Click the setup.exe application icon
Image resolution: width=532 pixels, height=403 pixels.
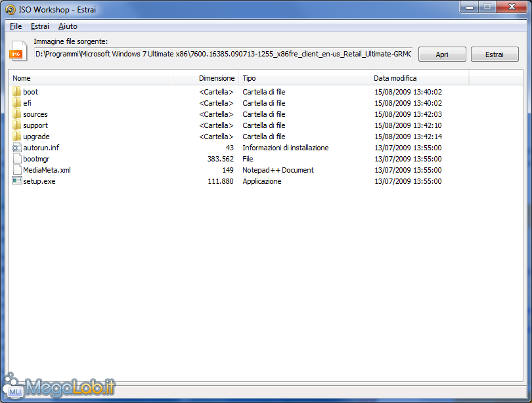point(17,180)
